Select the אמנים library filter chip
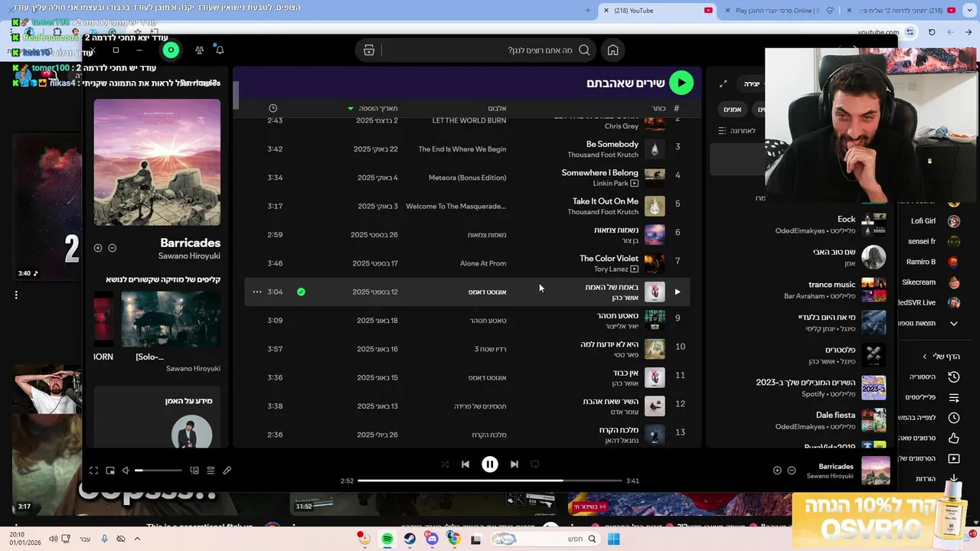This screenshot has width=980, height=551. [733, 109]
